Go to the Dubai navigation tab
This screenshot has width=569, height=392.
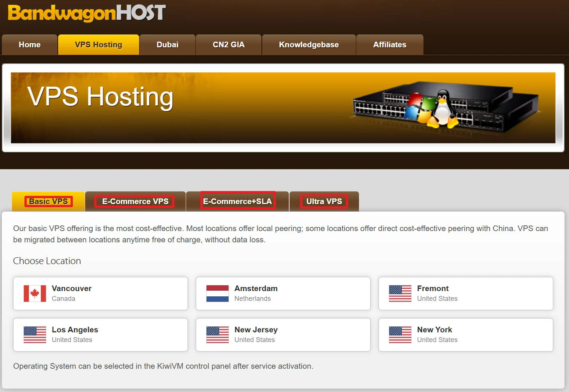click(x=167, y=45)
